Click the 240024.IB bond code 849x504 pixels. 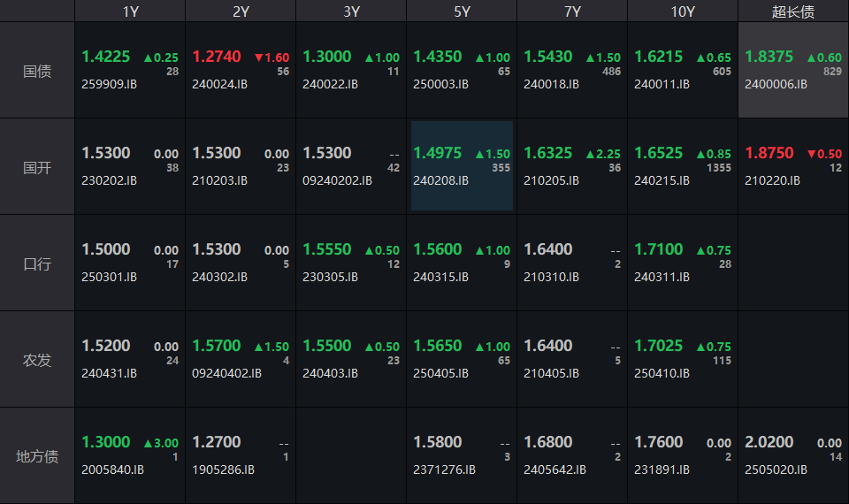pyautogui.click(x=219, y=85)
